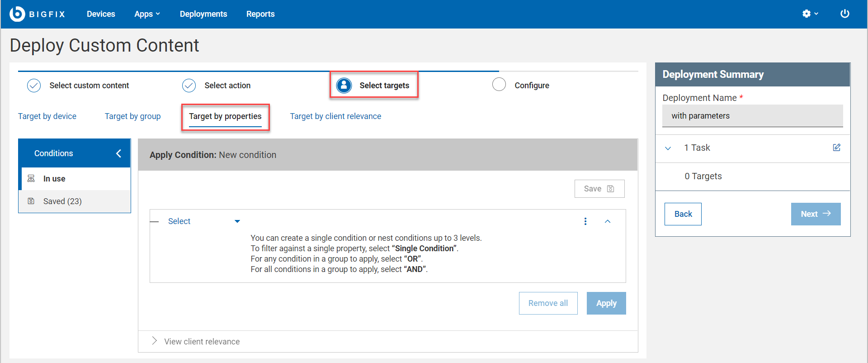The height and width of the screenshot is (363, 868).
Task: Click the power logout icon
Action: [x=844, y=14]
